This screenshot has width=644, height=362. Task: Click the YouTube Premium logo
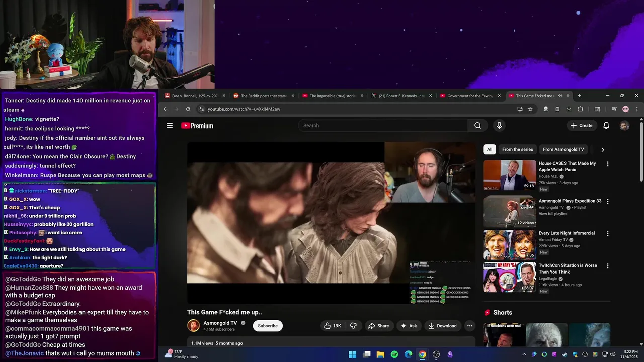(x=197, y=126)
